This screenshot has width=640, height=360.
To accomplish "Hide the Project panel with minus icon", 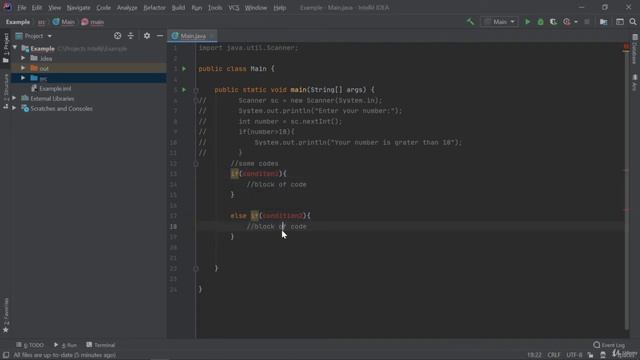I will pos(160,36).
